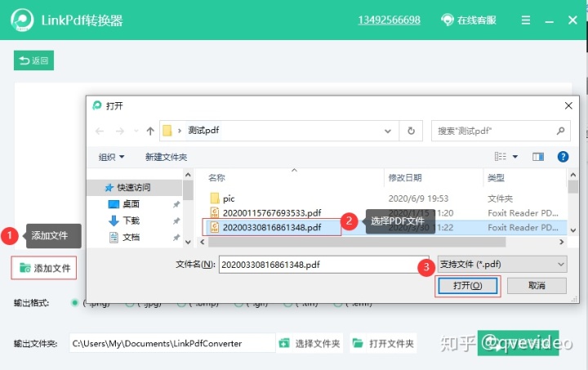Click the file list down scroll arrow

(573, 230)
